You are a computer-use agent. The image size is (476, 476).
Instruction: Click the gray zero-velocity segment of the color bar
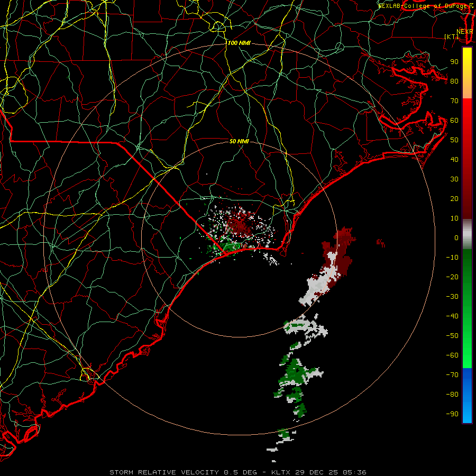click(x=467, y=234)
